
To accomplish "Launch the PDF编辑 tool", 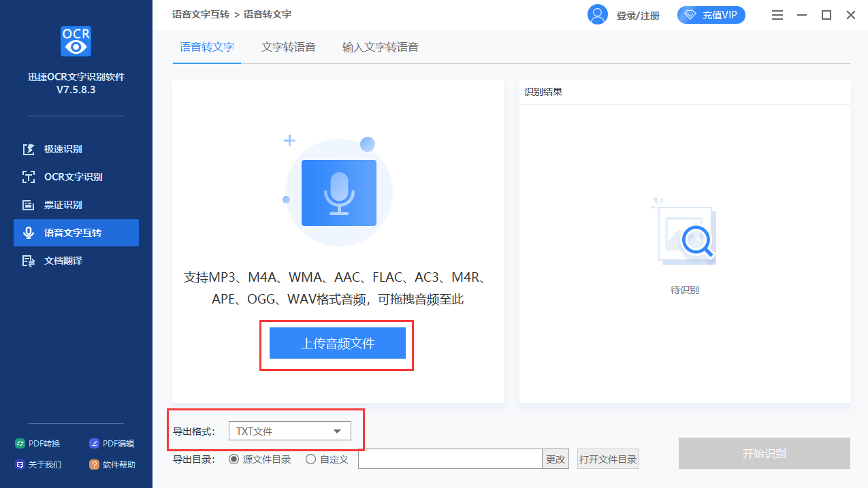I will pyautogui.click(x=112, y=444).
